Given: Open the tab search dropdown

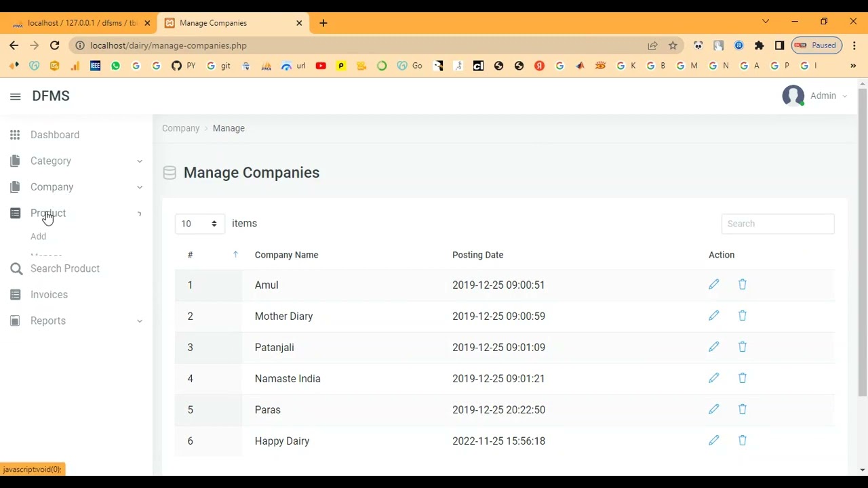Looking at the screenshot, I should tap(766, 22).
